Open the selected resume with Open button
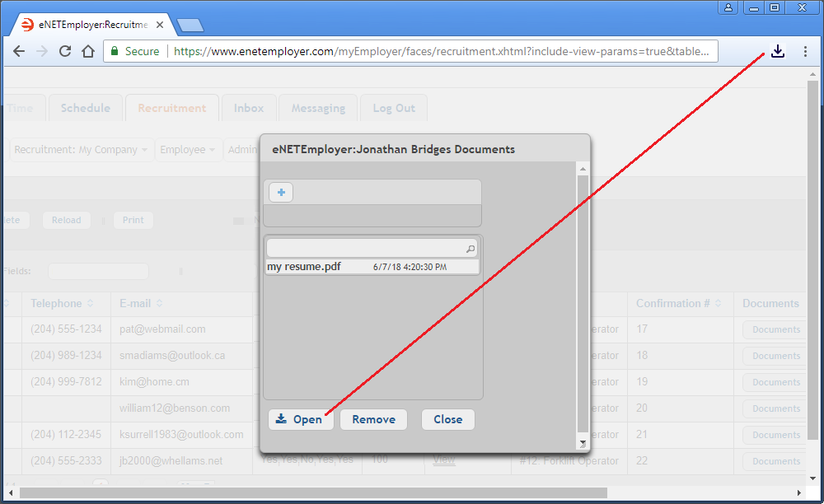Viewport: 824px width, 504px height. point(300,419)
